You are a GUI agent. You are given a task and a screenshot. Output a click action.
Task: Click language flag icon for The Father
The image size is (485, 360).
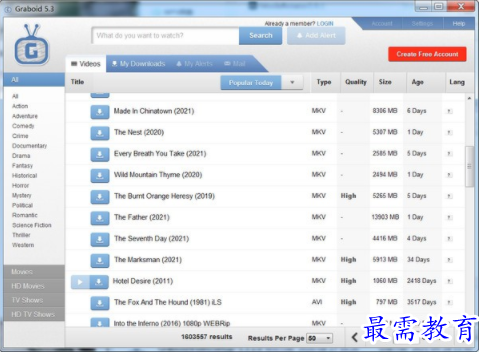(449, 217)
